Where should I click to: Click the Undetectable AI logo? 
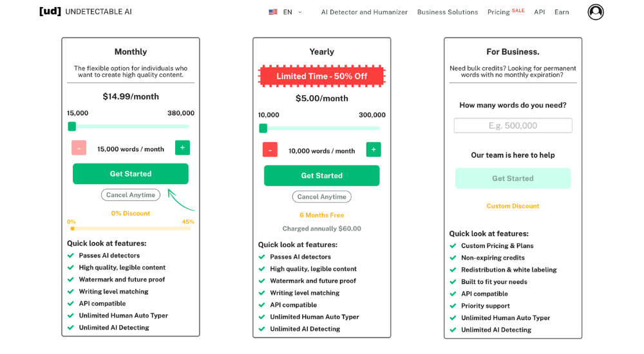86,12
